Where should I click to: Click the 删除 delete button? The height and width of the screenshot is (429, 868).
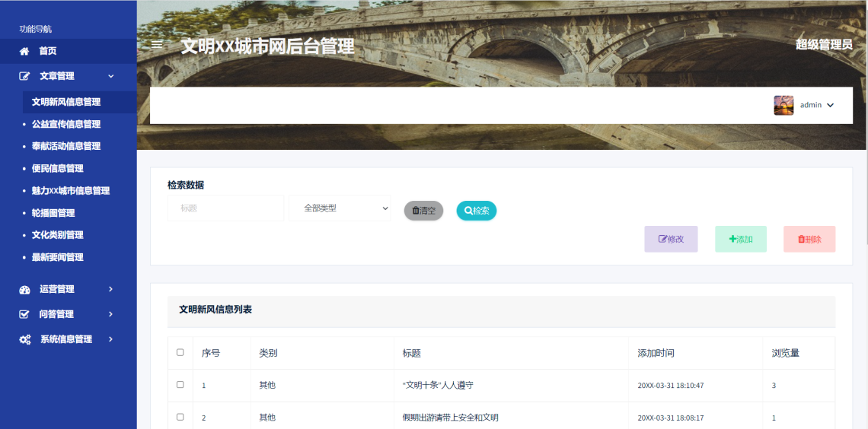coord(809,240)
